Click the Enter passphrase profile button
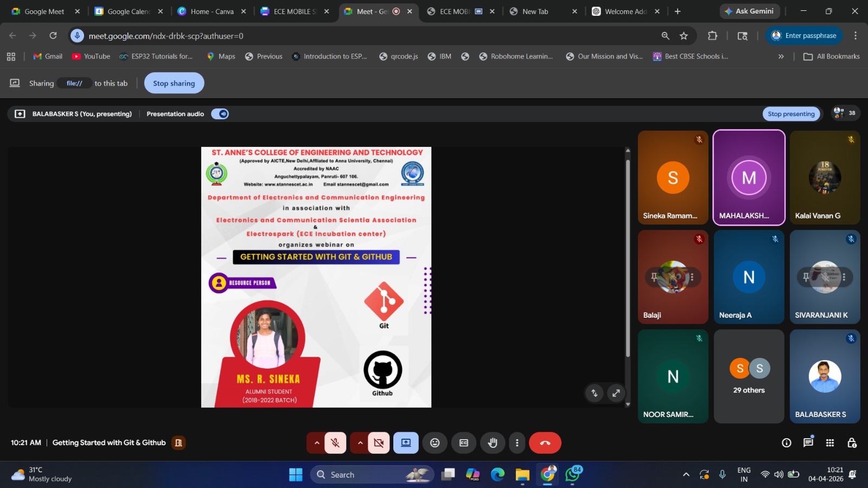The image size is (868, 488). point(804,36)
